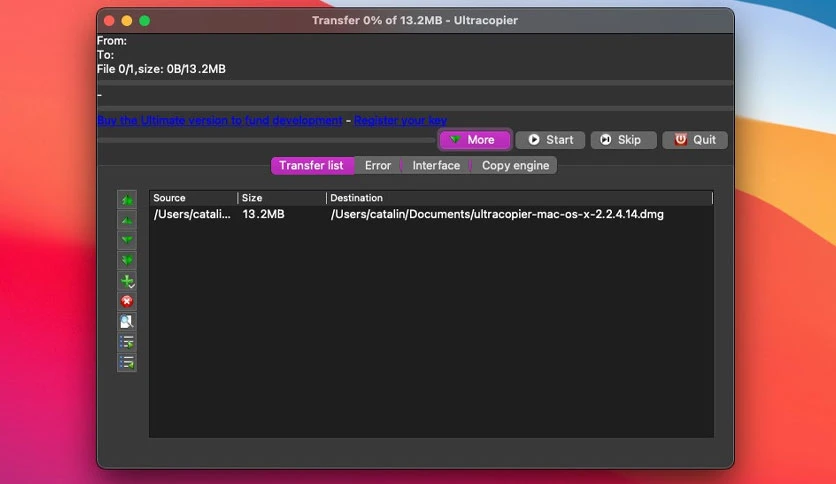Click list icon with right-pointing green arrow
Screen dimensions: 836x484
127,342
